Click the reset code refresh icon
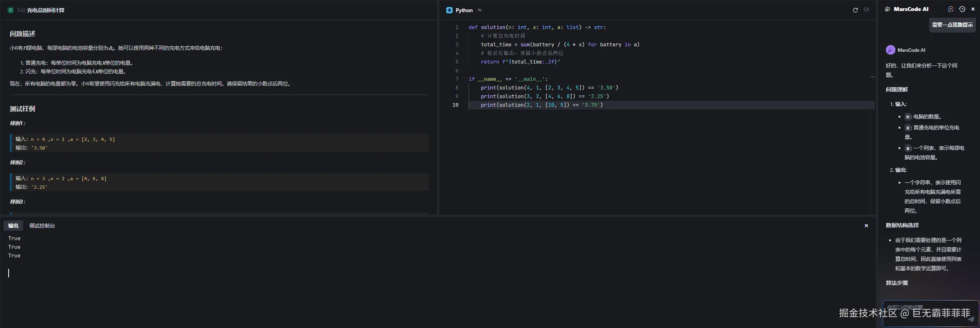The image size is (980, 328). click(855, 10)
